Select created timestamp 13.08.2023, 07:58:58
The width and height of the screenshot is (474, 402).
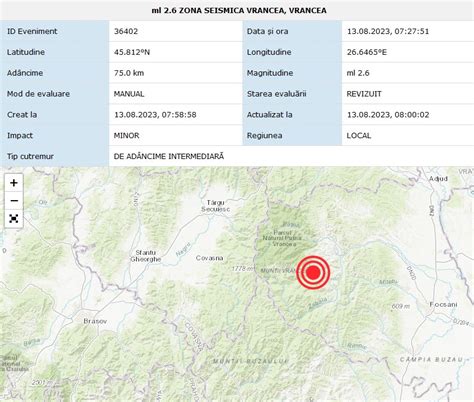(x=155, y=115)
